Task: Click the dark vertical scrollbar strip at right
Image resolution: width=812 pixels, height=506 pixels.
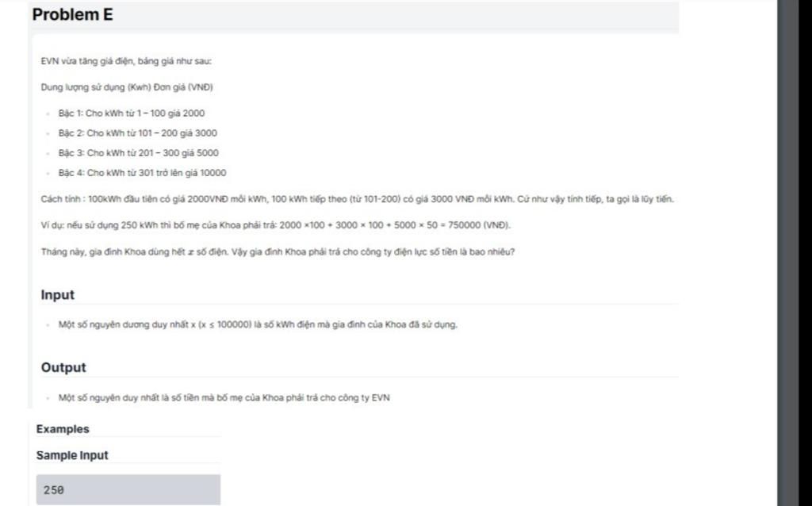Action: coord(795,253)
